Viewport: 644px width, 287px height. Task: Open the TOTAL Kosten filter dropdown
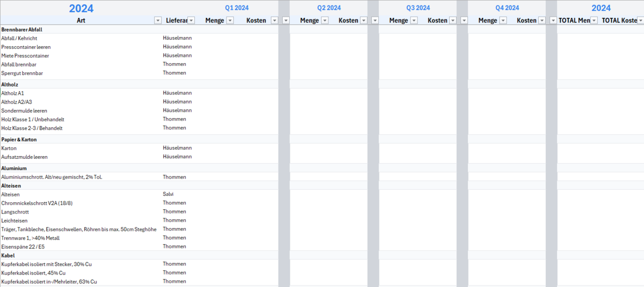pyautogui.click(x=640, y=20)
